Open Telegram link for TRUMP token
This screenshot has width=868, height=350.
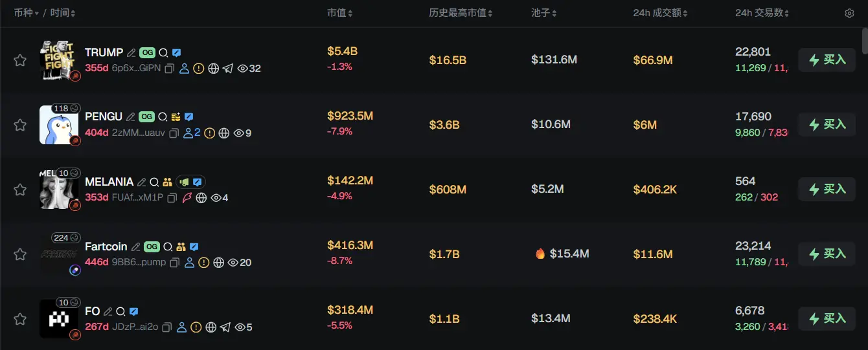(227, 69)
